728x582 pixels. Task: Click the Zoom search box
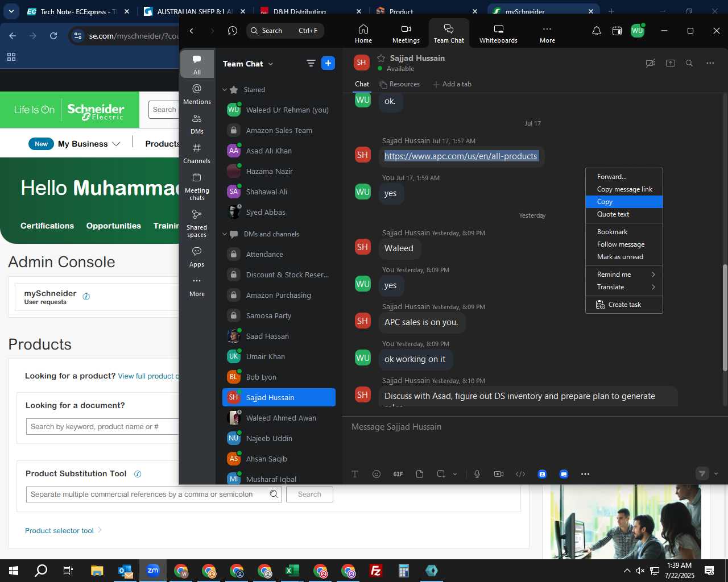[x=286, y=31]
